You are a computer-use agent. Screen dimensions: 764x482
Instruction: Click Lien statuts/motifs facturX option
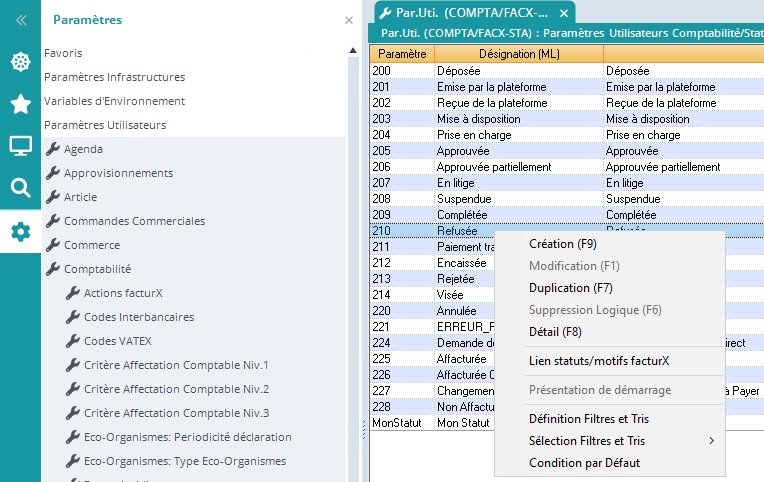click(599, 360)
